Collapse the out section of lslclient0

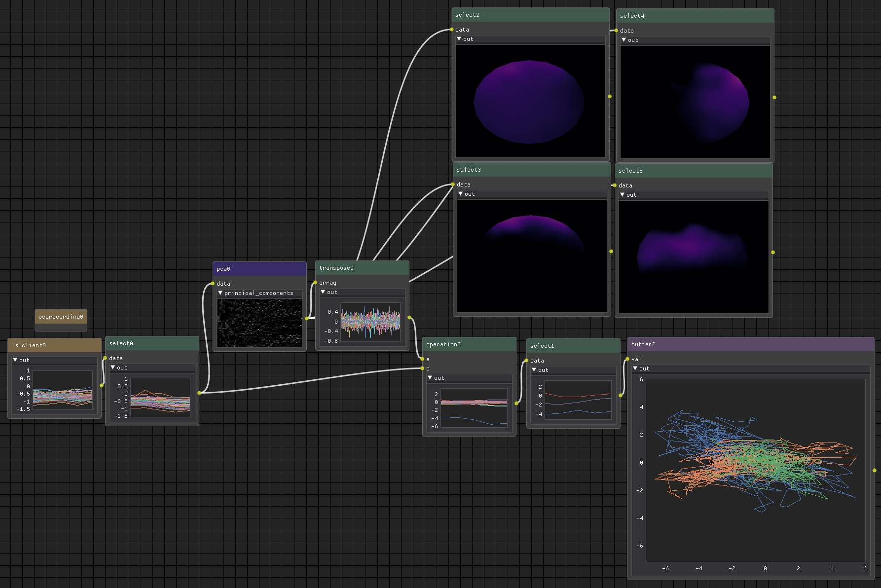15,360
